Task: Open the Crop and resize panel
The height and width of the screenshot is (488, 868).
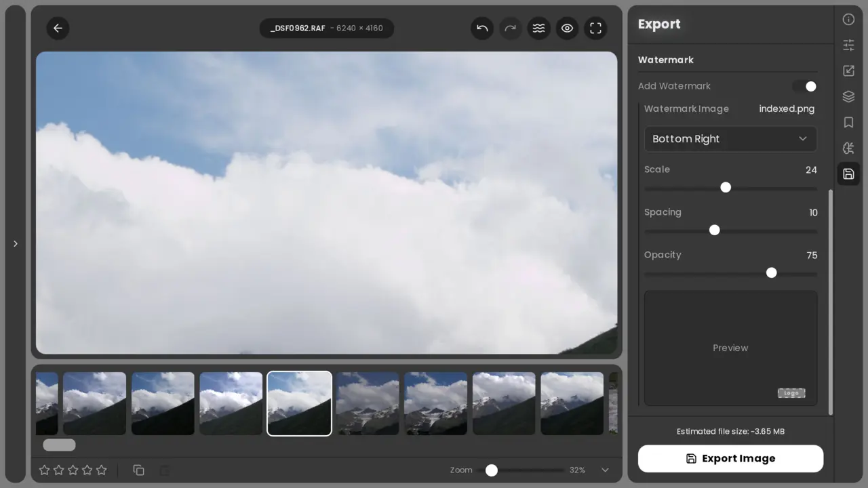Action: click(848, 71)
